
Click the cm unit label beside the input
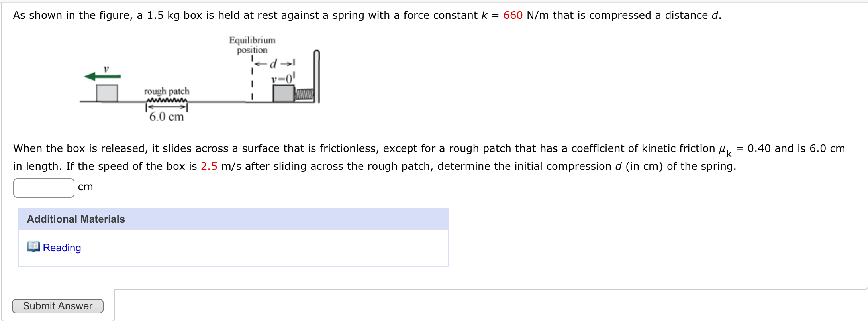(x=86, y=187)
